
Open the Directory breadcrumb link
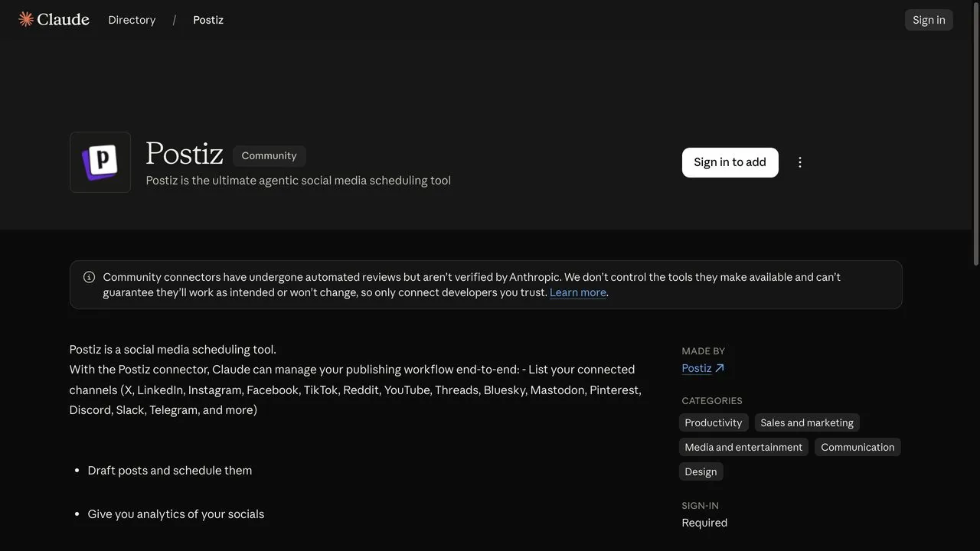coord(132,20)
